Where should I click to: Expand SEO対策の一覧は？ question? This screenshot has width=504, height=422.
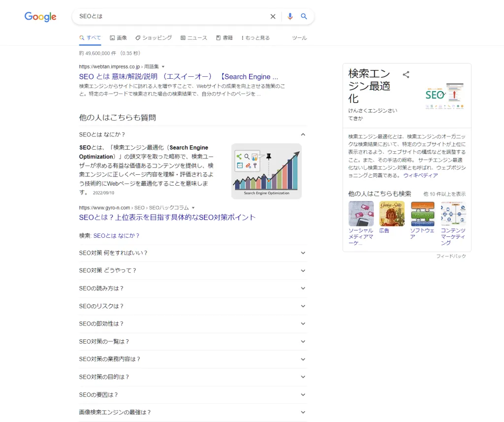pos(193,341)
